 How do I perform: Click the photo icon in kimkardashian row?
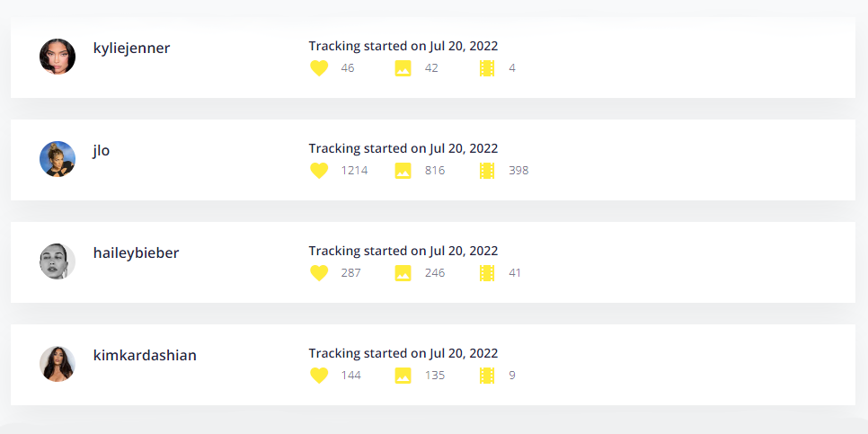[x=403, y=376]
